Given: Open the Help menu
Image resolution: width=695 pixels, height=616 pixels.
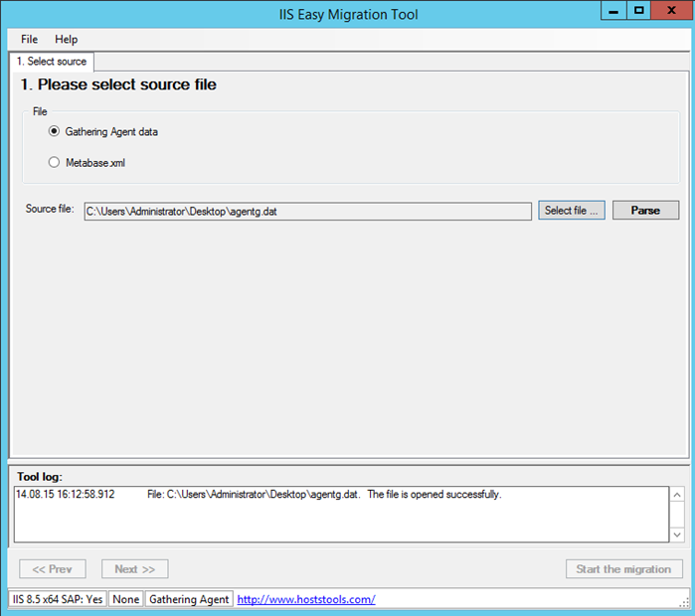Looking at the screenshot, I should pyautogui.click(x=66, y=40).
